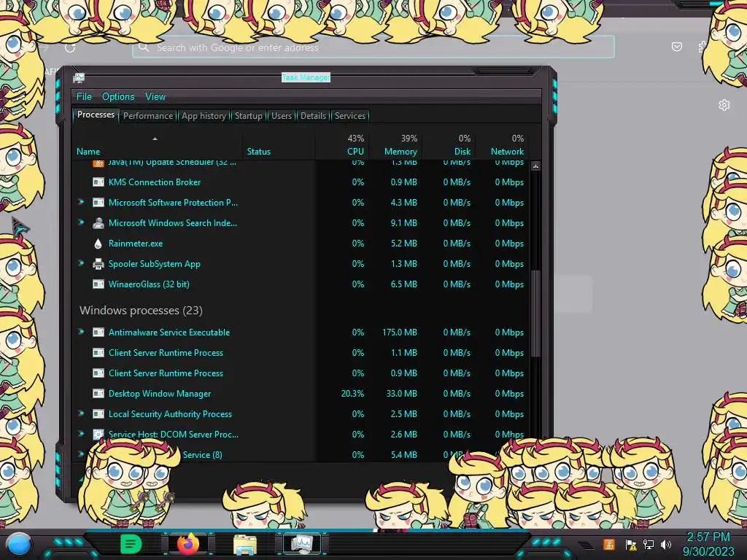The width and height of the screenshot is (747, 560).
Task: Sort processes by Disk column
Action: [x=449, y=146]
